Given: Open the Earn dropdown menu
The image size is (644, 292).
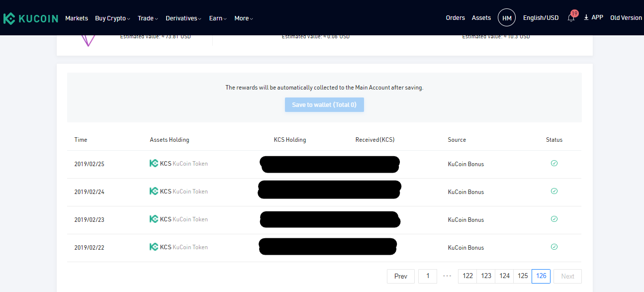Looking at the screenshot, I should (218, 18).
